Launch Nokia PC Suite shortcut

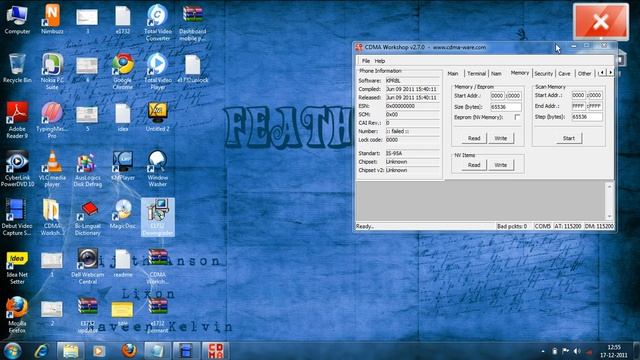pos(52,72)
